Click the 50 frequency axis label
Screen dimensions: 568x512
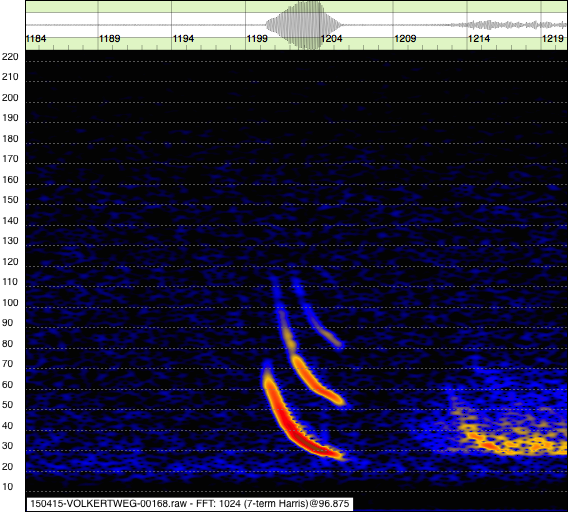tap(8, 404)
